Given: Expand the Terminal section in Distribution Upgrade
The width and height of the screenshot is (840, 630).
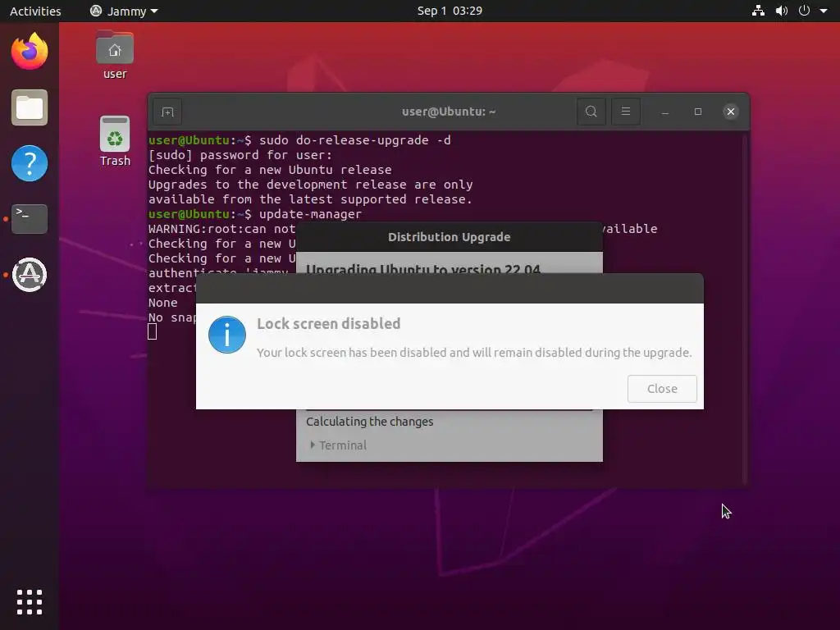Looking at the screenshot, I should point(338,445).
